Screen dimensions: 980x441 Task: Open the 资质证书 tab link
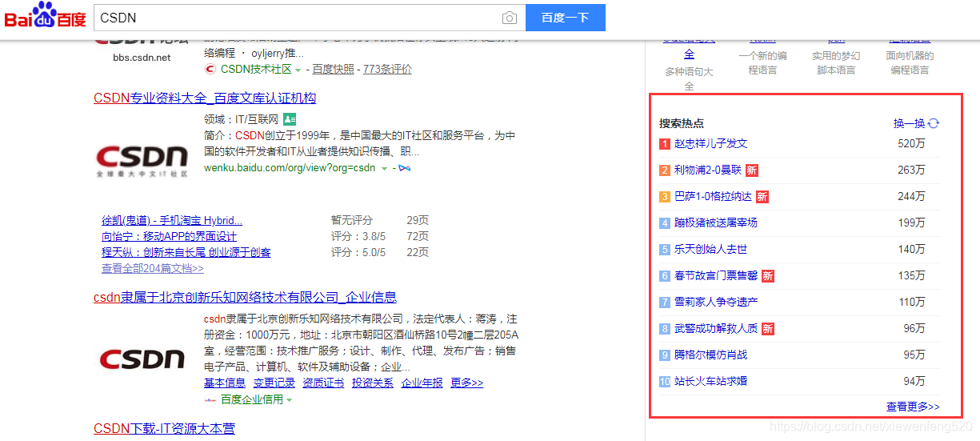click(x=323, y=383)
